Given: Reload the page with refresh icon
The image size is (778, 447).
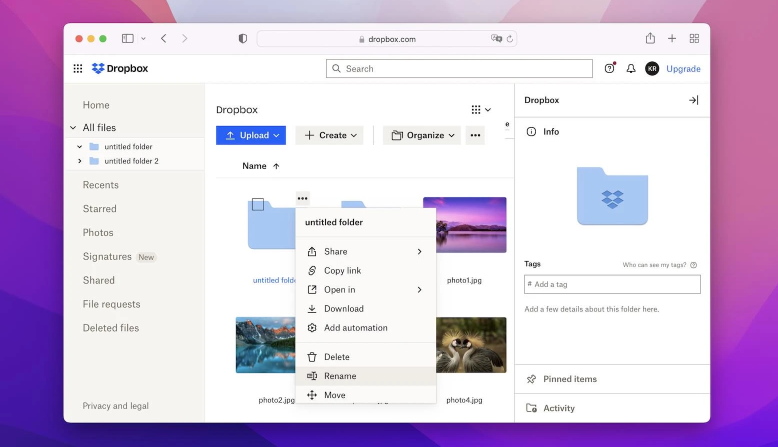Looking at the screenshot, I should [x=510, y=39].
